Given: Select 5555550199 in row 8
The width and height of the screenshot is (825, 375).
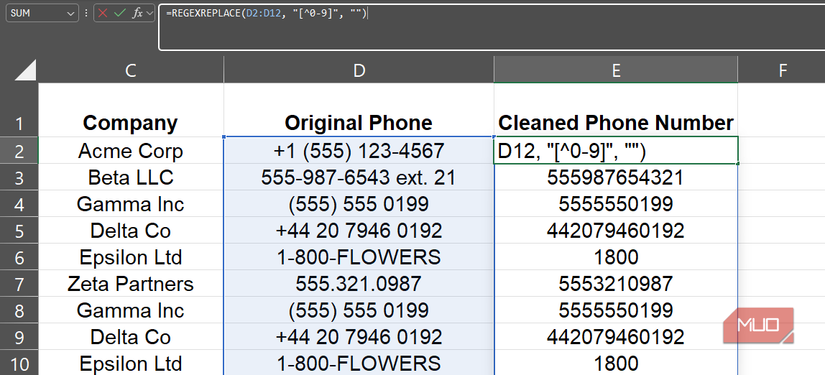Looking at the screenshot, I should [x=616, y=310].
